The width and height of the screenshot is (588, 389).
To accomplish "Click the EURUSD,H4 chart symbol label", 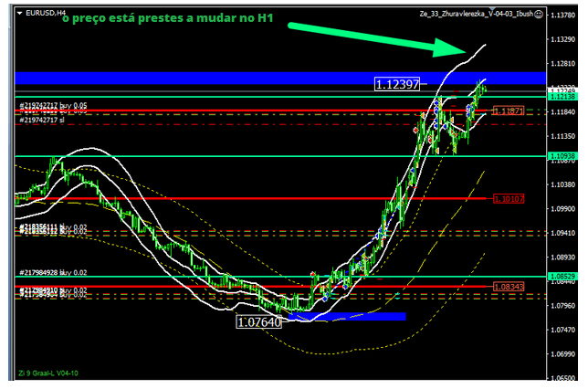I will [46, 13].
